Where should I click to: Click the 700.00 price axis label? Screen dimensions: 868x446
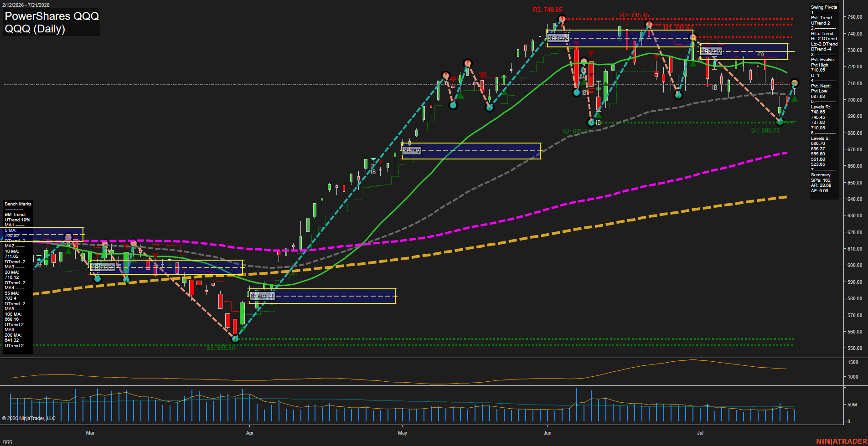[855, 100]
